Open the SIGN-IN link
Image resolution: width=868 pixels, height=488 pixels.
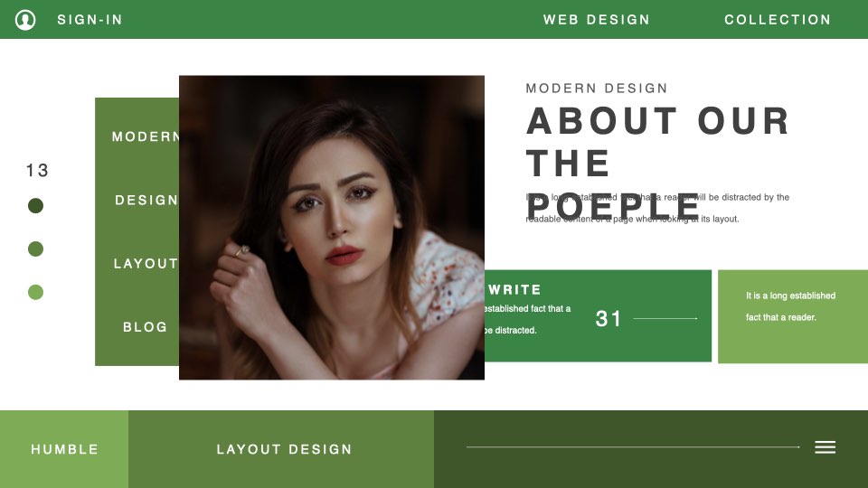pos(90,20)
